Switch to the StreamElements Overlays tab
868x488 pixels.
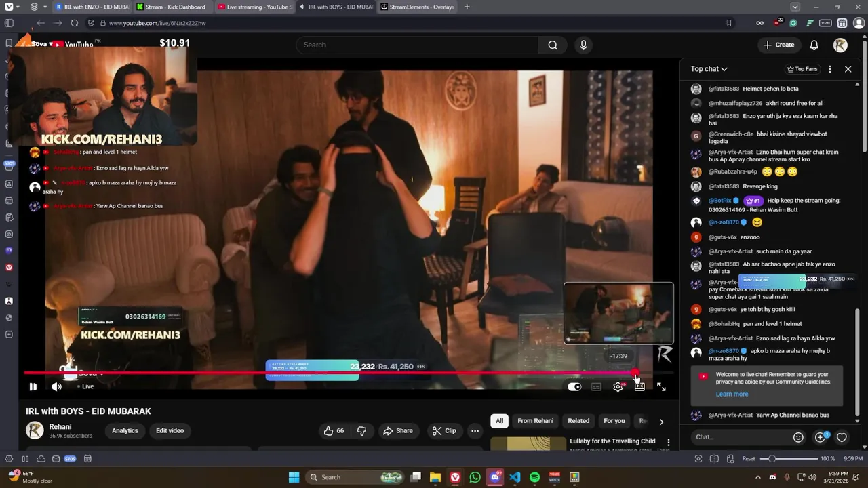pos(417,7)
